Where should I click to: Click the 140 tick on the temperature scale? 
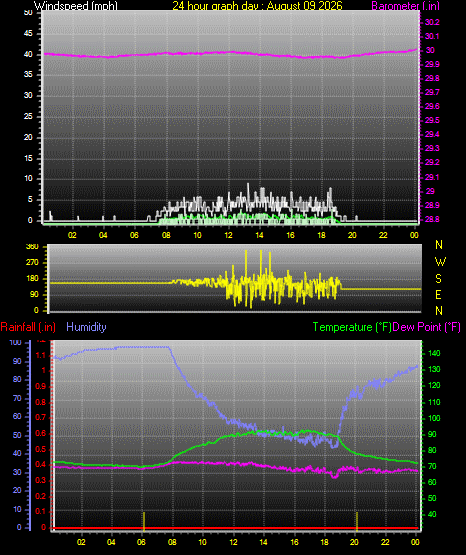point(434,353)
